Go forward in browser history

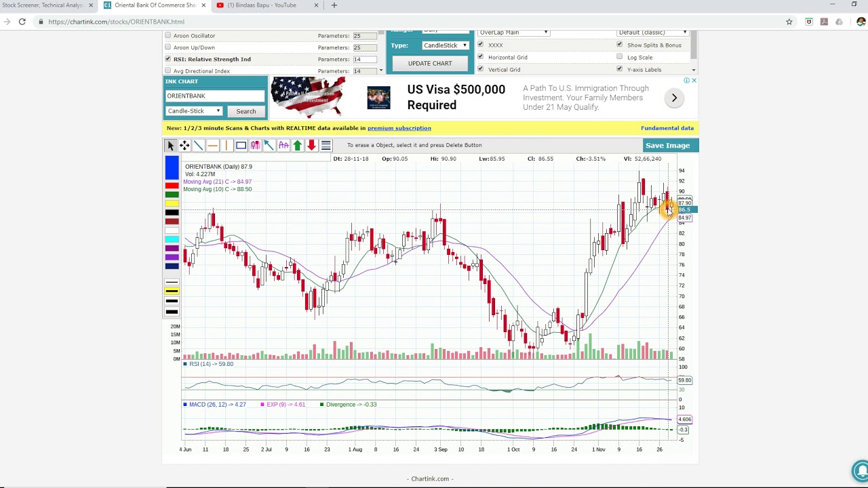click(6, 22)
